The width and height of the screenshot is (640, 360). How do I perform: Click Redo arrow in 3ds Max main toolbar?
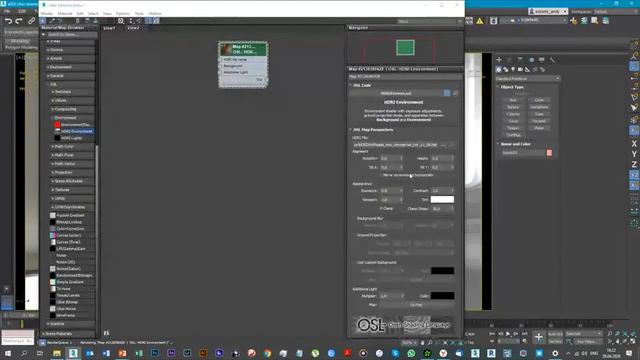(x=19, y=21)
